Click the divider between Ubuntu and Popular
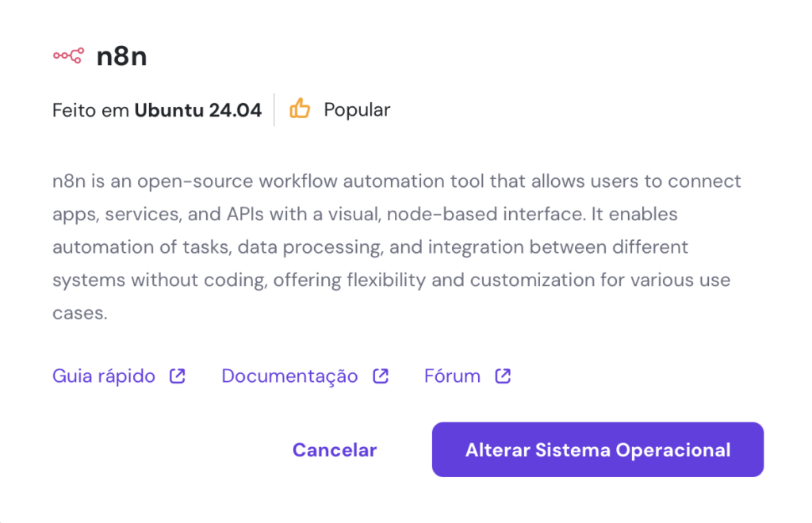The width and height of the screenshot is (812, 523). click(x=274, y=109)
